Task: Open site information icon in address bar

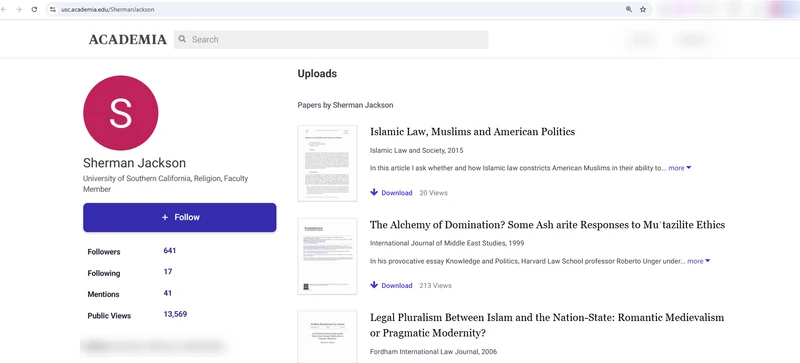Action: 53,9
